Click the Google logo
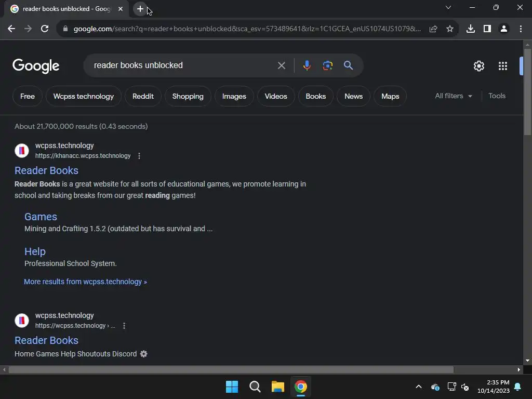Image resolution: width=532 pixels, height=399 pixels. point(36,66)
